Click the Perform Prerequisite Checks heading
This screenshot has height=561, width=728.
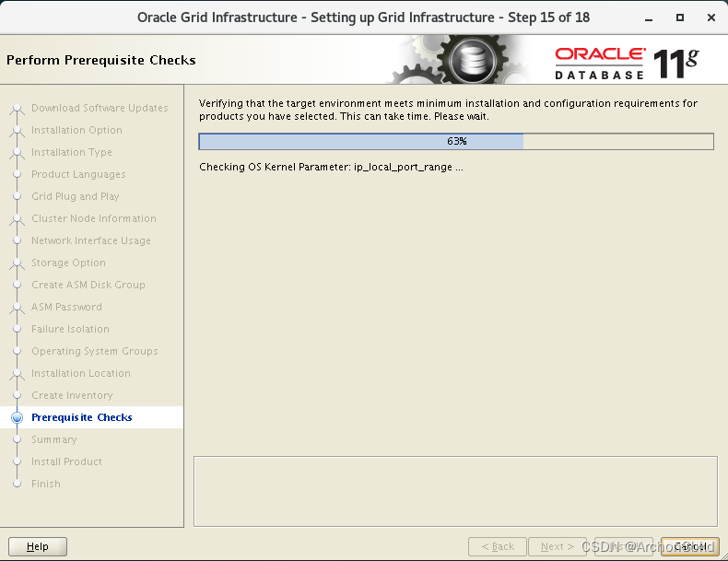101,60
